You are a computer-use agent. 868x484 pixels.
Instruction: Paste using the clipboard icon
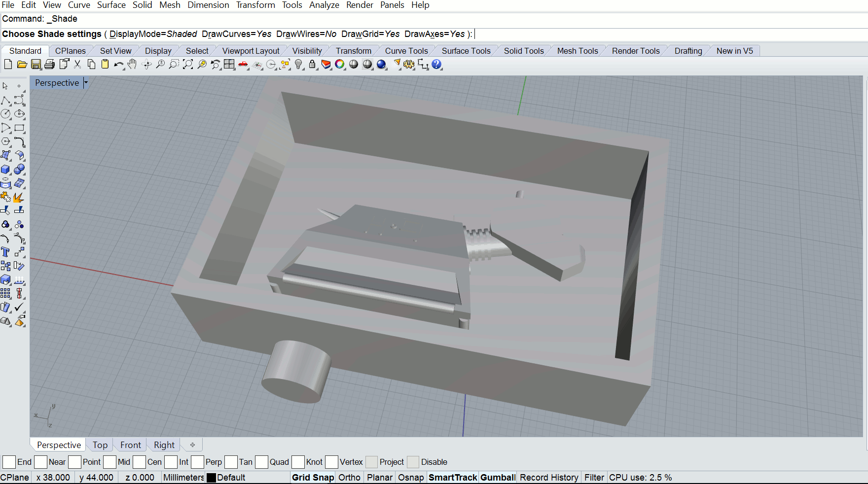(105, 65)
